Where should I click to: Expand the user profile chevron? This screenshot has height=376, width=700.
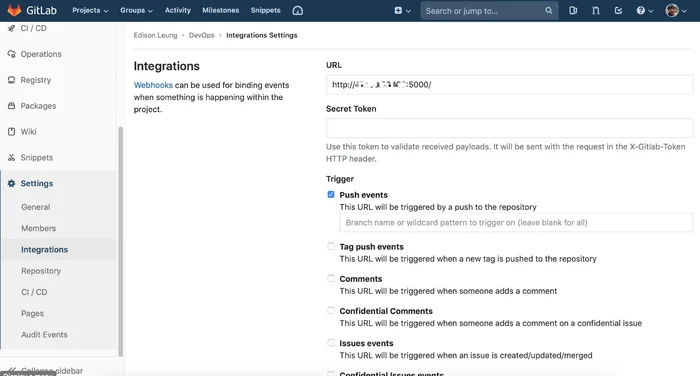pyautogui.click(x=684, y=11)
